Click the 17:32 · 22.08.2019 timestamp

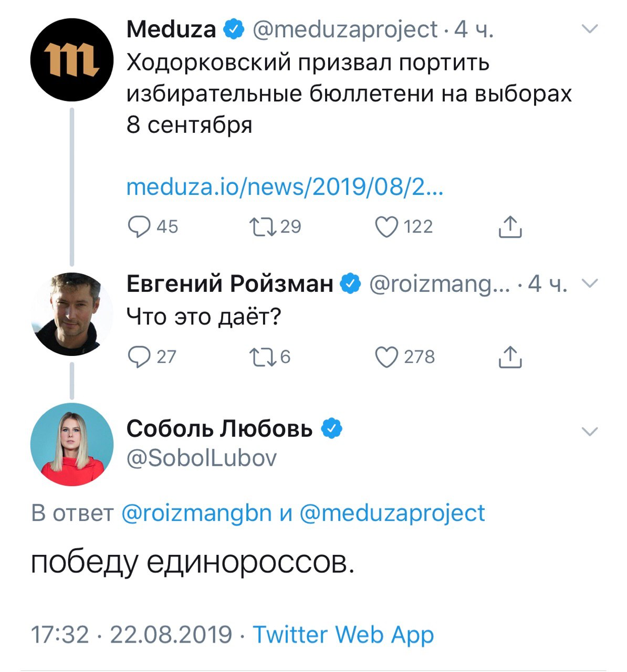click(x=131, y=634)
